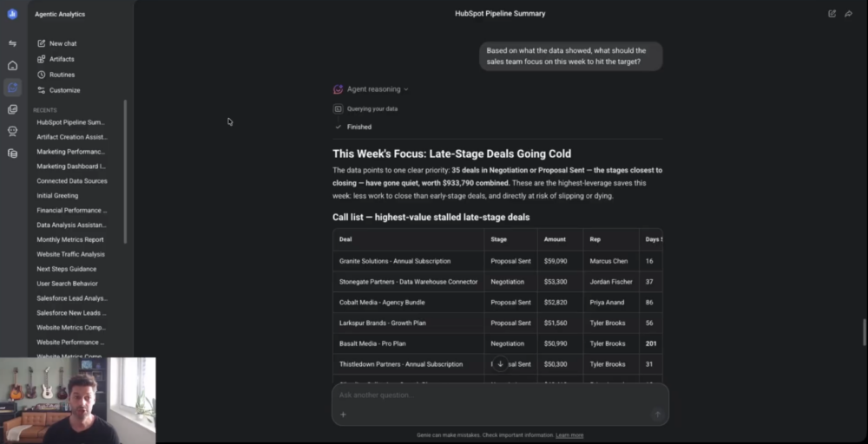The image size is (868, 444).
Task: Open the data sources database rail icon
Action: pos(12,153)
